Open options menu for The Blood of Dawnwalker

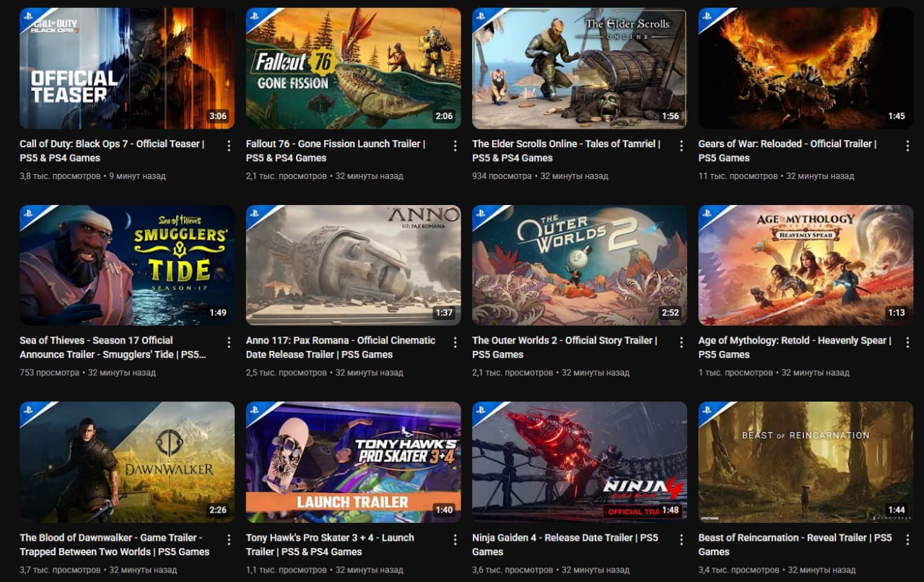(229, 539)
